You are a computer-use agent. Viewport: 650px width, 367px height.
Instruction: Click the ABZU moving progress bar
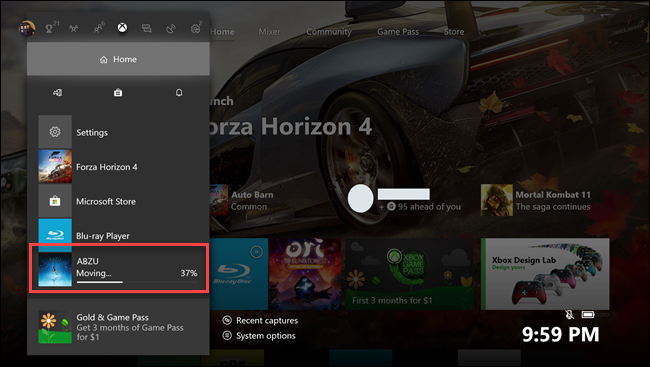pyautogui.click(x=137, y=282)
